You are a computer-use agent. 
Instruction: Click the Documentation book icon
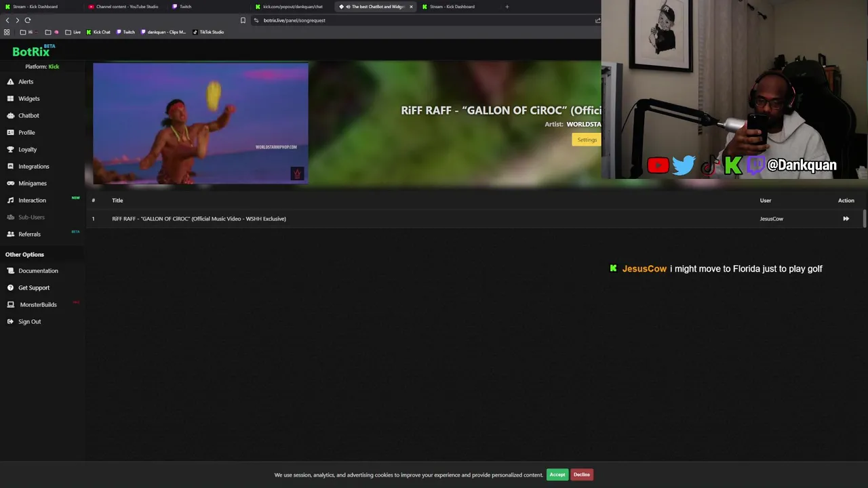pos(10,270)
